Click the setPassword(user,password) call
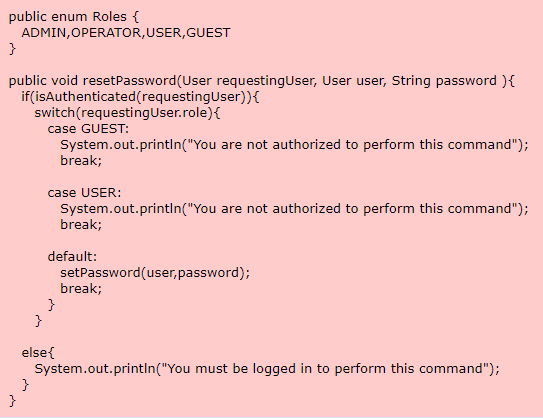The image size is (543, 418). point(155,273)
